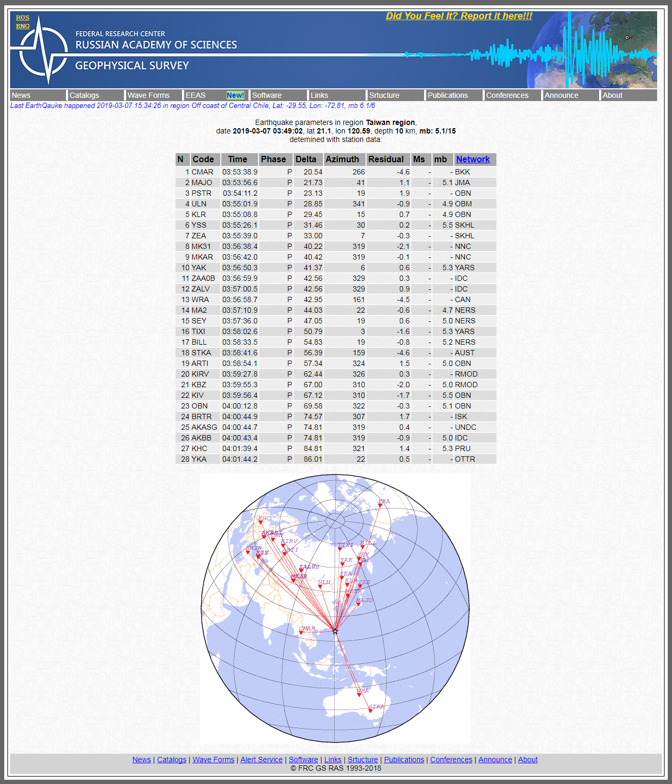Open footer News link

142,760
